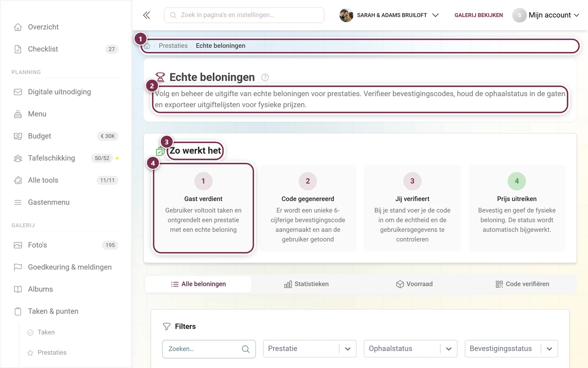This screenshot has height=368, width=588.
Task: Switch to the Code verifiëren tab
Action: coord(523,284)
